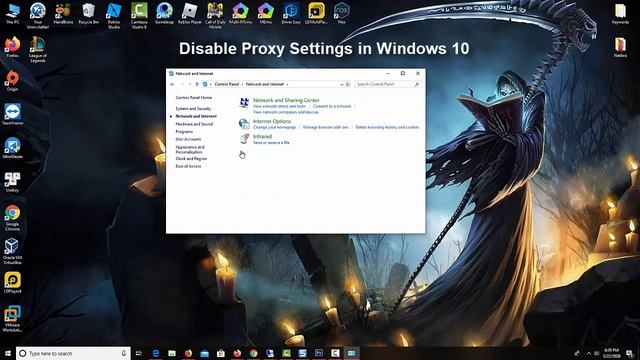Open This PC desktop icon

click(13, 13)
